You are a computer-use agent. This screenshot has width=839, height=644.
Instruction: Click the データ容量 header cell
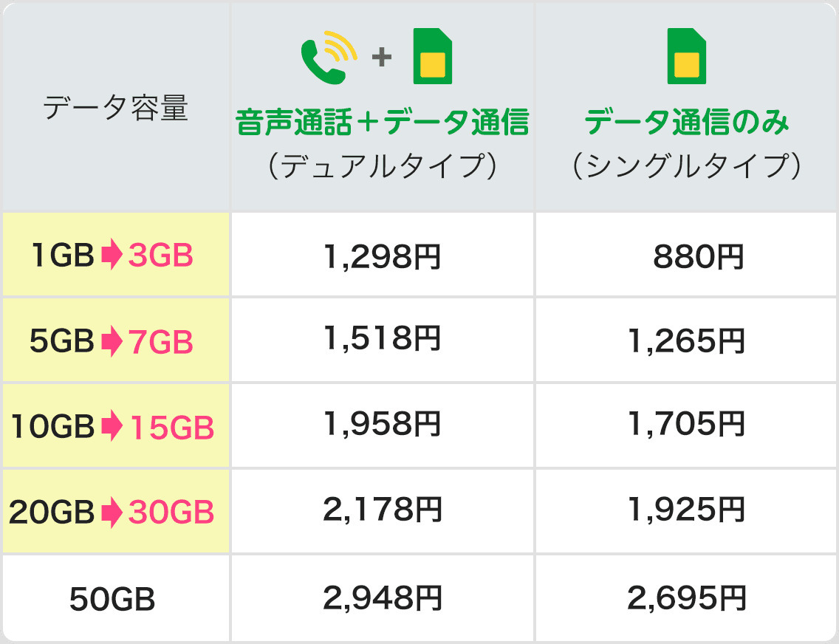click(116, 109)
